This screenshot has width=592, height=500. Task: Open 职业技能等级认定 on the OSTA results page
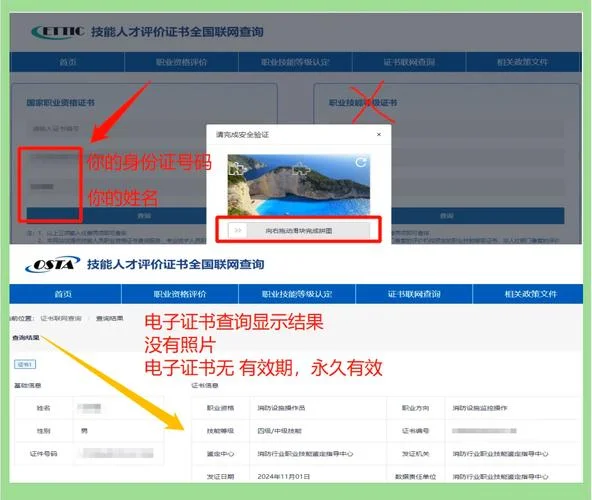pyautogui.click(x=297, y=294)
